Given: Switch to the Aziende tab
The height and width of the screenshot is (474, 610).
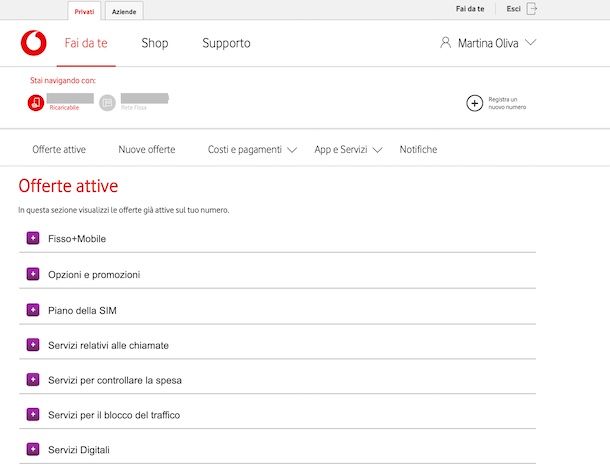Looking at the screenshot, I should [x=124, y=11].
